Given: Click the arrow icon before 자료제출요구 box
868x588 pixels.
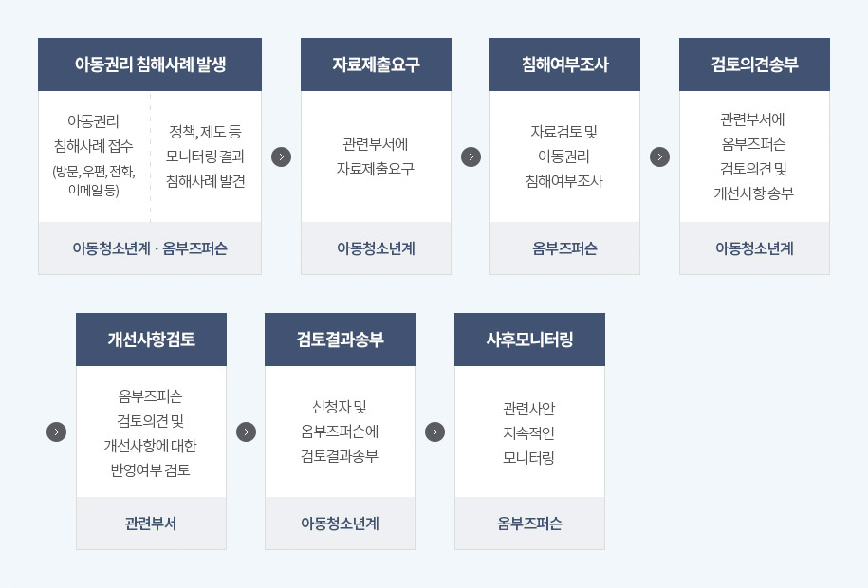Looking at the screenshot, I should click(281, 156).
